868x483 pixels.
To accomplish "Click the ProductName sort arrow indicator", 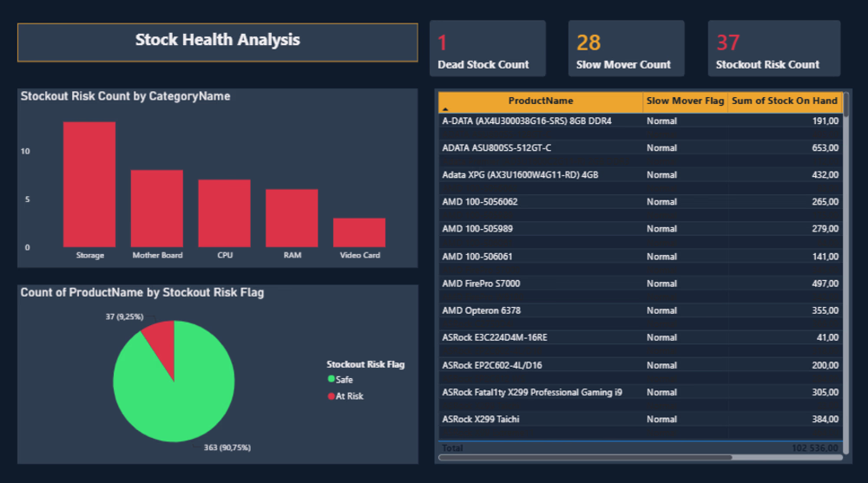I will (x=445, y=109).
